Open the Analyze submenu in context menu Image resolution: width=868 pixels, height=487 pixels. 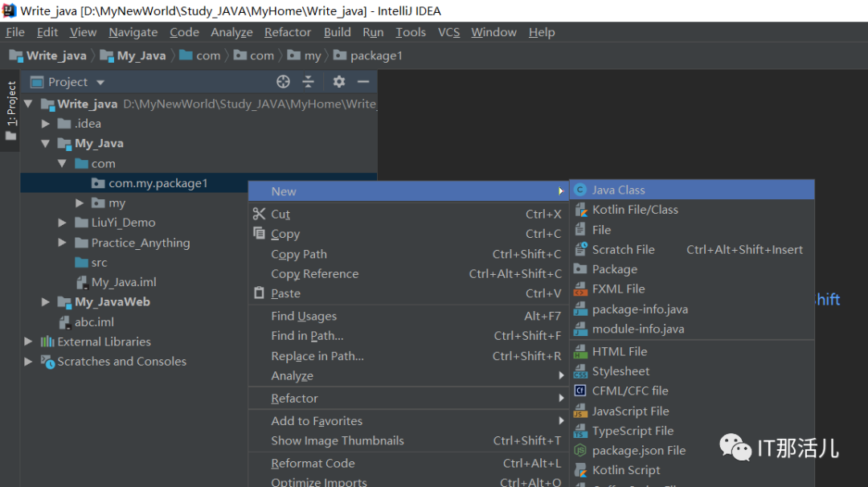(408, 376)
